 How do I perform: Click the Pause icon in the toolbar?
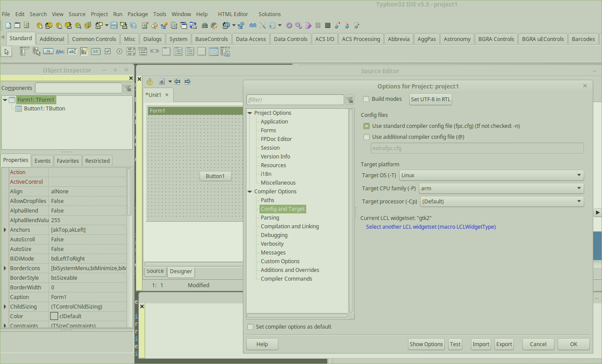[318, 25]
